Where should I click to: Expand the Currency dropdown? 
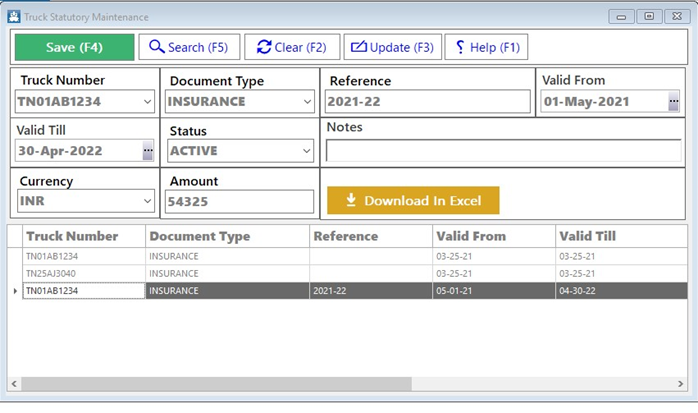[147, 201]
